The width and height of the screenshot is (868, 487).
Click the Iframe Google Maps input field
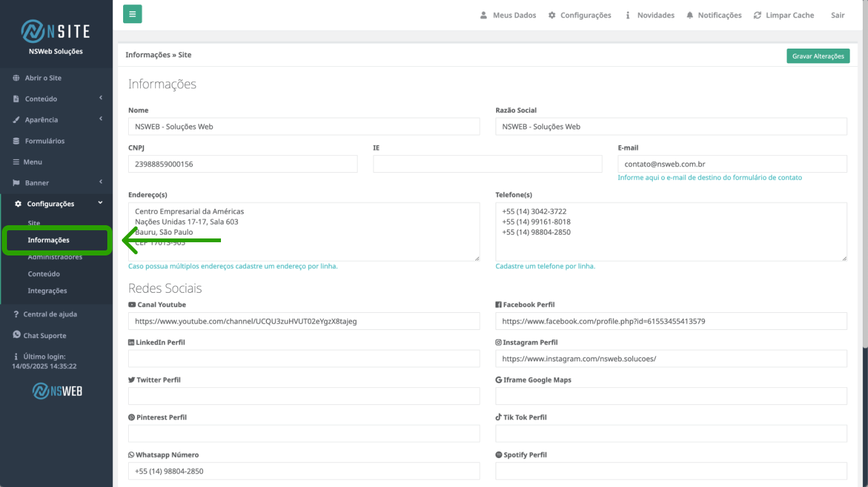671,396
